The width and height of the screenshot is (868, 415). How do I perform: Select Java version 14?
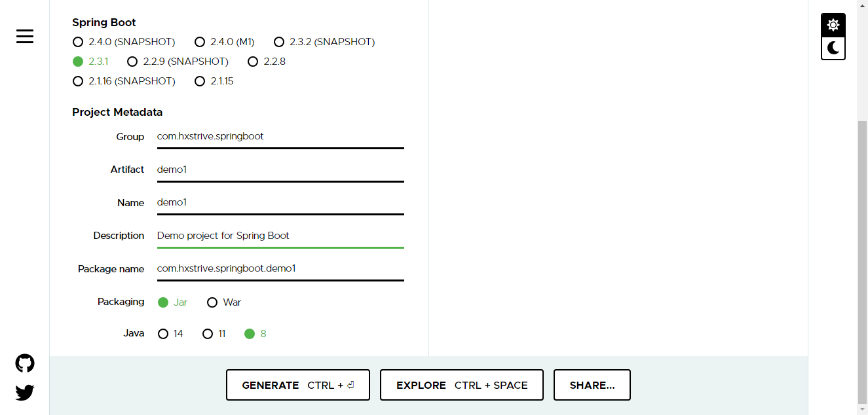171,334
